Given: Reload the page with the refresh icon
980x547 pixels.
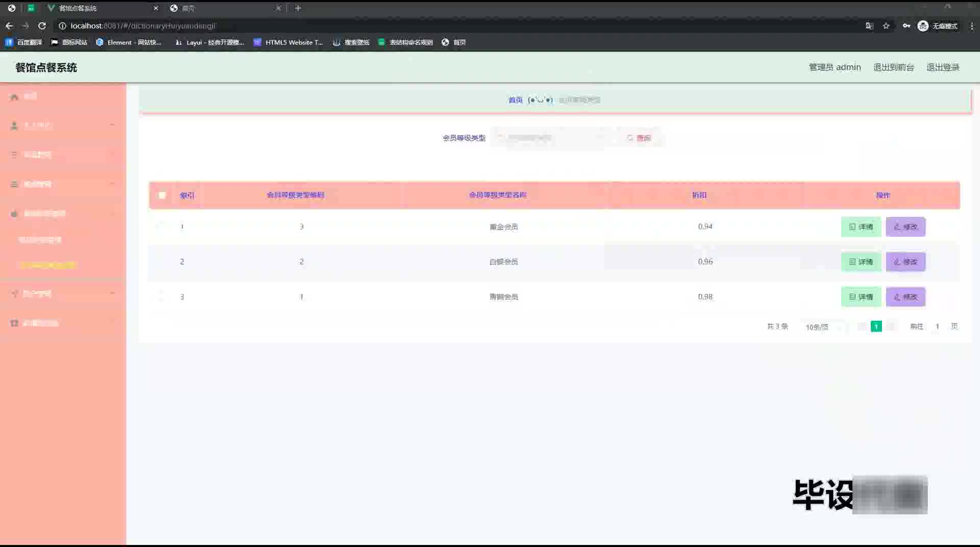Looking at the screenshot, I should 42,26.
